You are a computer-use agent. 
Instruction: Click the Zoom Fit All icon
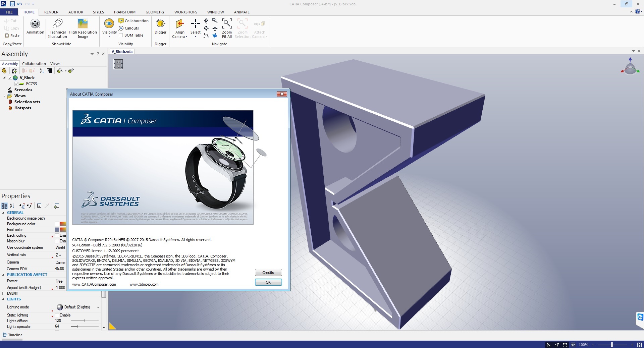[227, 24]
